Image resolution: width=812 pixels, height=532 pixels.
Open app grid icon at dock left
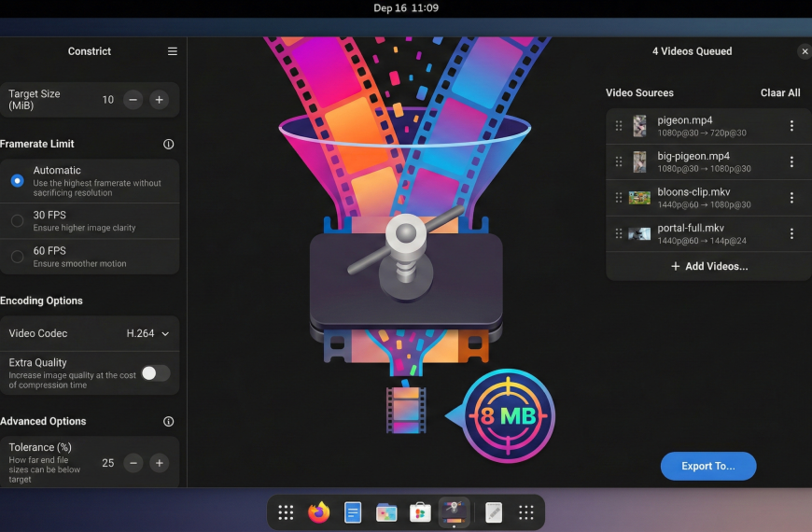286,512
